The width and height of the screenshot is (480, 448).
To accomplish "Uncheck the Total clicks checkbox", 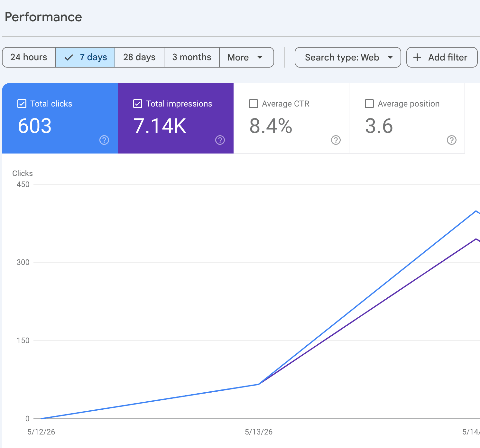I will coord(22,104).
